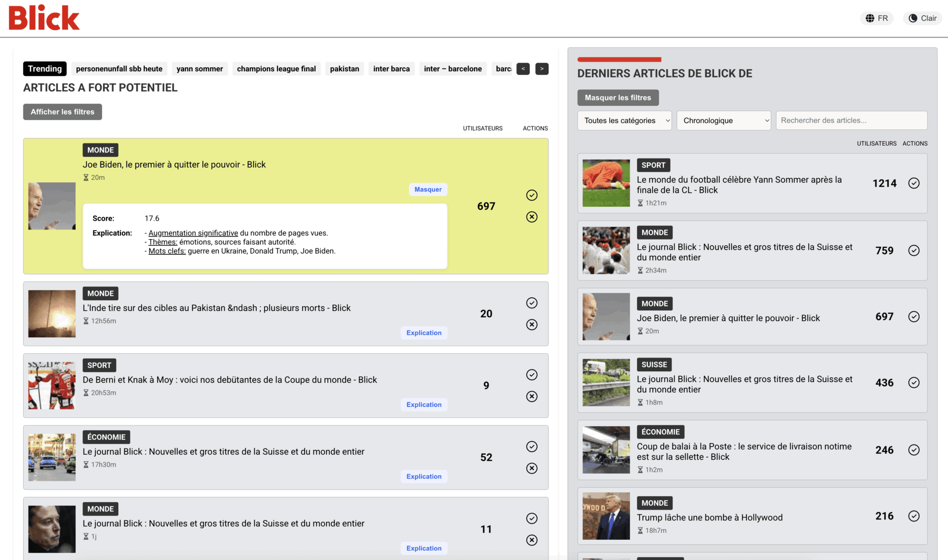Click the moon theme icon beside Clair

913,18
